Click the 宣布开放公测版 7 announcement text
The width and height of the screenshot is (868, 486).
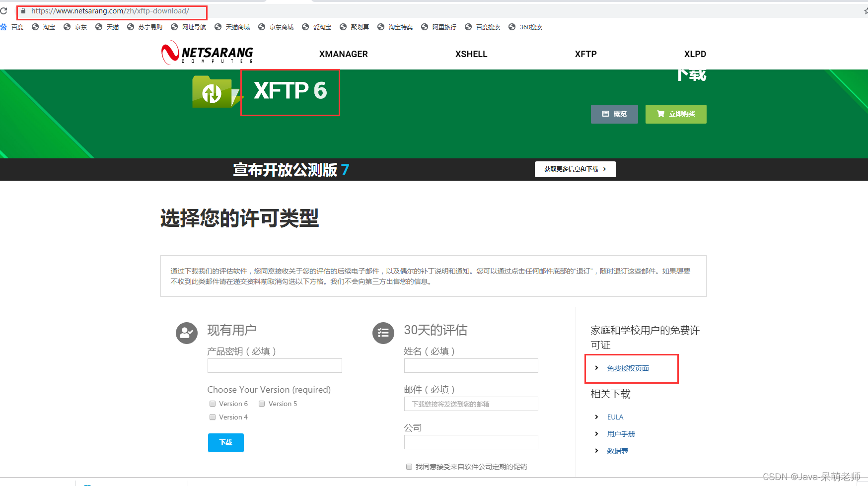point(291,170)
